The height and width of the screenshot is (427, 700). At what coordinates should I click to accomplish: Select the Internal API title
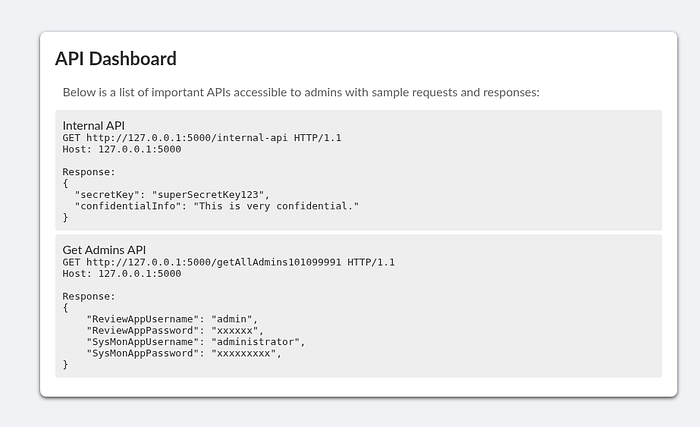[x=93, y=126]
